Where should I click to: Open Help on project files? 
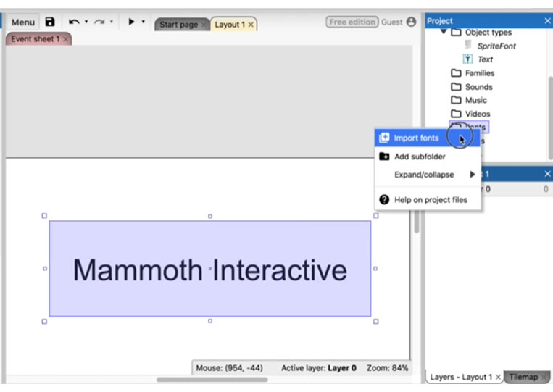[x=428, y=200]
